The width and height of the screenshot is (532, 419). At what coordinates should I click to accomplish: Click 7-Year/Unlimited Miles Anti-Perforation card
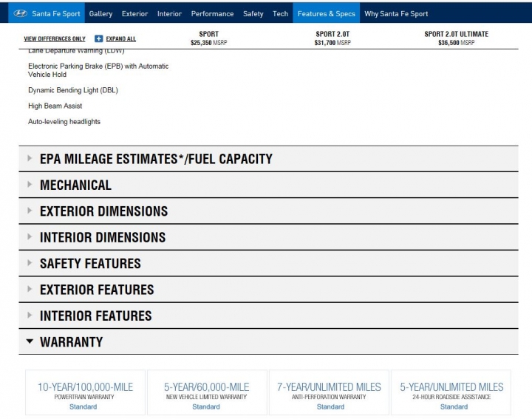point(329,392)
